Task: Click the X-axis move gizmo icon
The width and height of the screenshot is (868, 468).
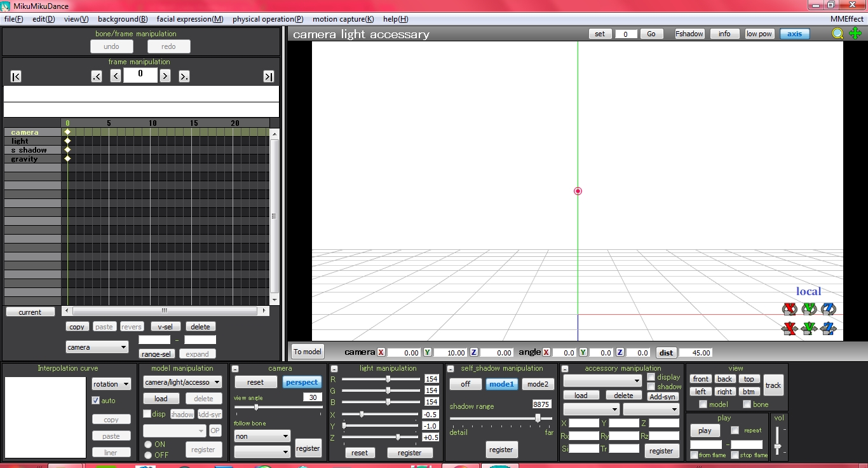Action: [790, 329]
